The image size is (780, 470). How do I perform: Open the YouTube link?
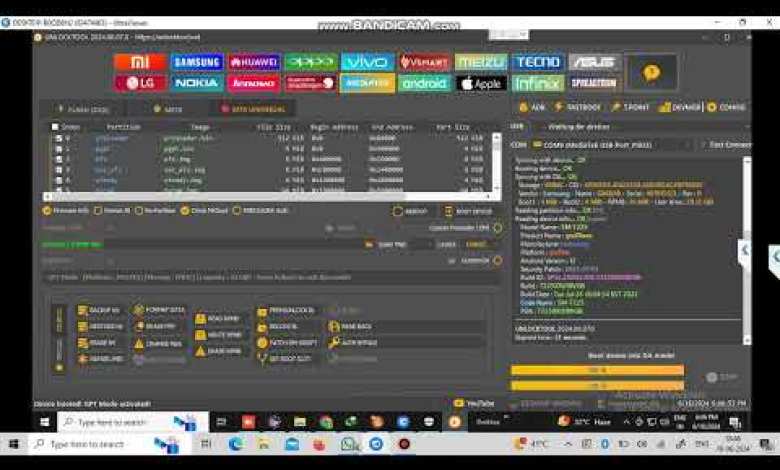(475, 403)
